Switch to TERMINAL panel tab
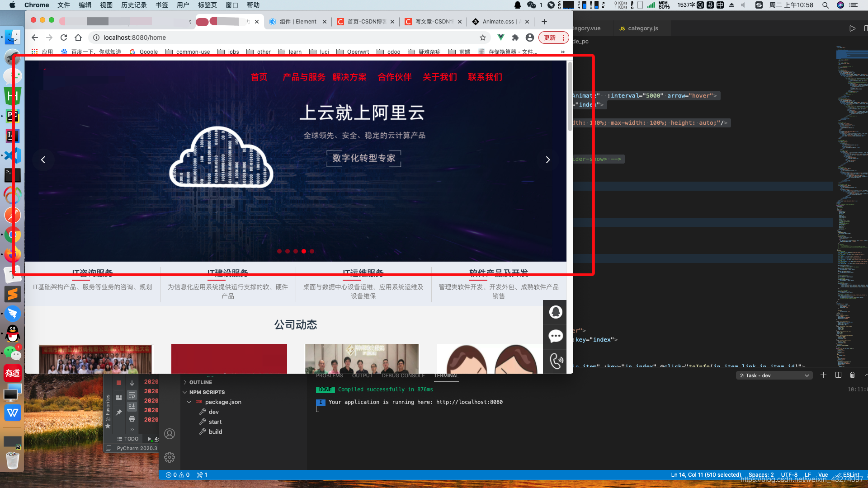Screen dimensions: 868x488 446,376
